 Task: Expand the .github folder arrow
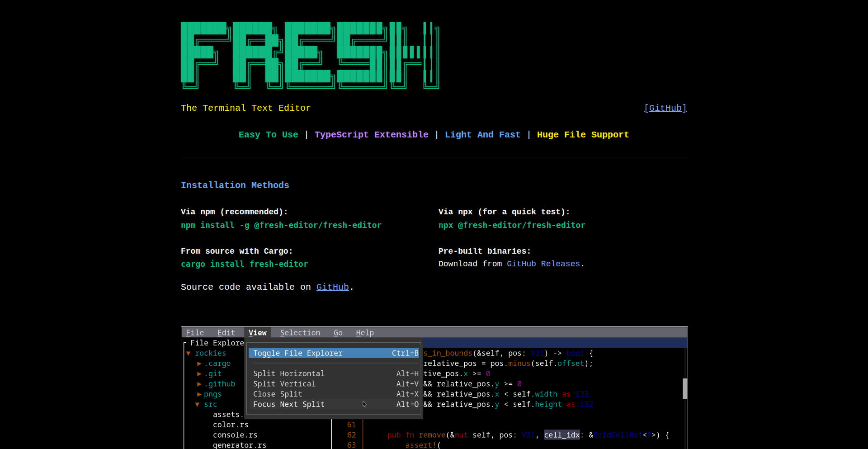(x=199, y=384)
